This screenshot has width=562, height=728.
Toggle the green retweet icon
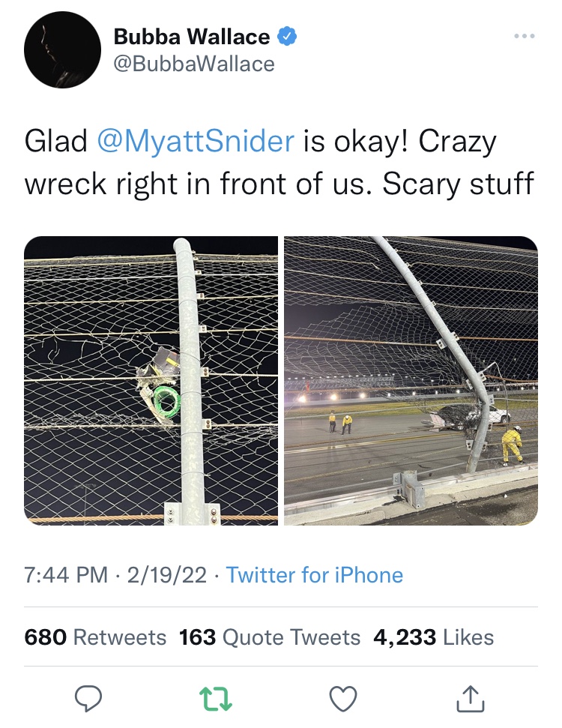(217, 699)
